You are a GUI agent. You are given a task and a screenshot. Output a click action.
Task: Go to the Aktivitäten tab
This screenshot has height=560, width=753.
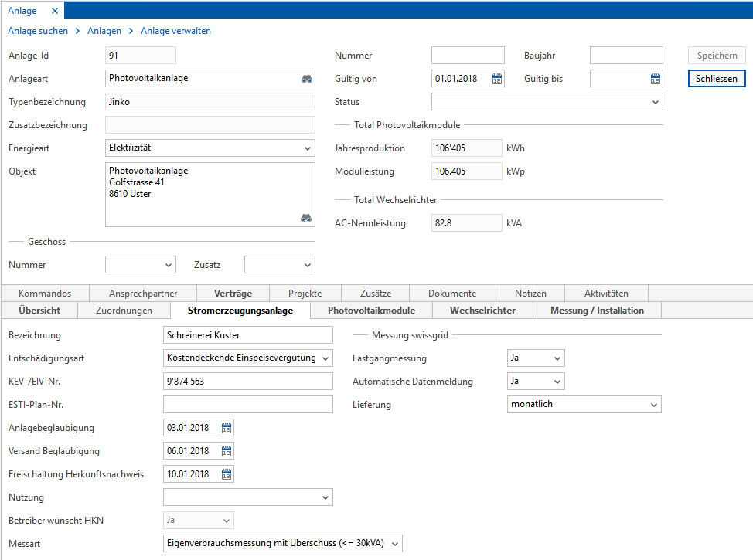coord(607,294)
